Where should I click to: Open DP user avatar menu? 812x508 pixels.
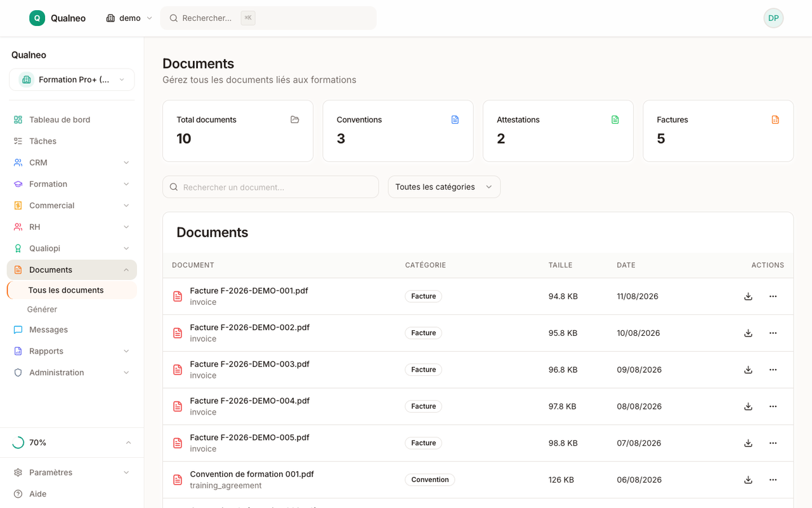[773, 18]
